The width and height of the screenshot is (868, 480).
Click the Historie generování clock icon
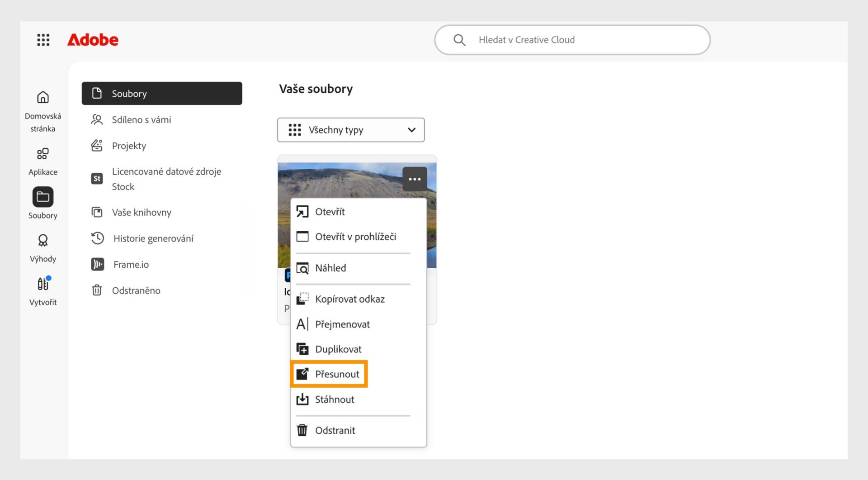tap(97, 238)
